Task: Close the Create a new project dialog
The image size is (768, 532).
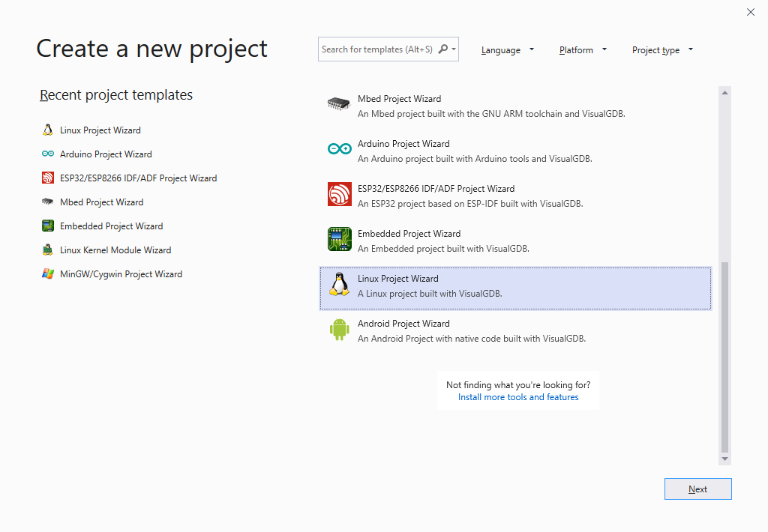Action: coord(750,12)
